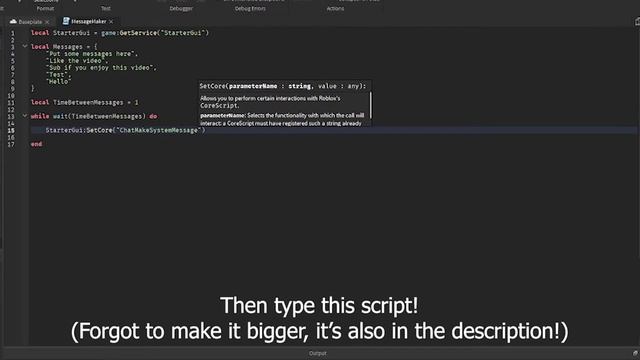Click "Sub if you enjoy this video" string
The height and width of the screenshot is (360, 640).
[100, 67]
